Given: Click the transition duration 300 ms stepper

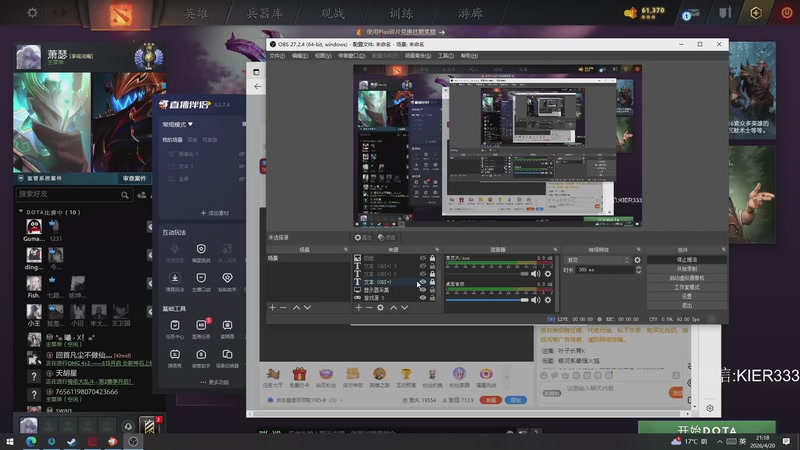Looking at the screenshot, I should (x=638, y=270).
